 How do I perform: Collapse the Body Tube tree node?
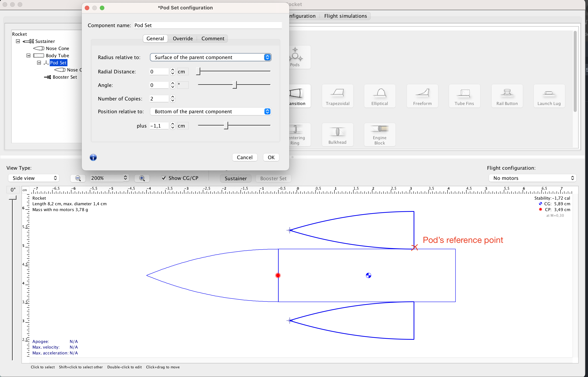[x=28, y=55]
